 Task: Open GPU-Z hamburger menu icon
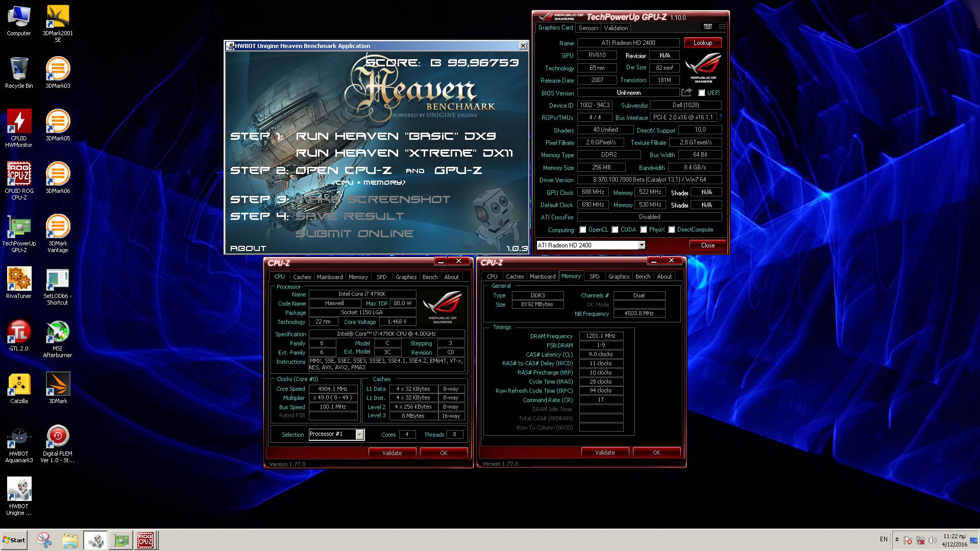coord(721,27)
